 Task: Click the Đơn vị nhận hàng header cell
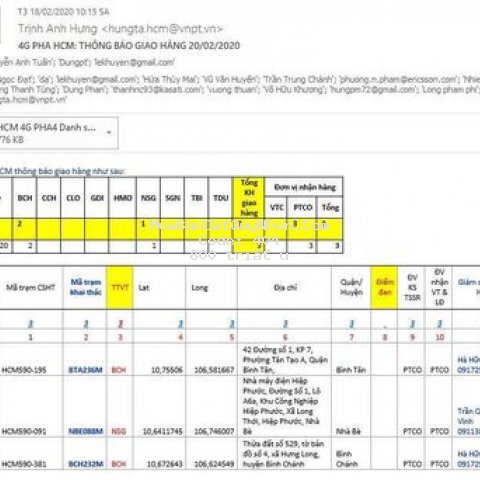click(305, 187)
